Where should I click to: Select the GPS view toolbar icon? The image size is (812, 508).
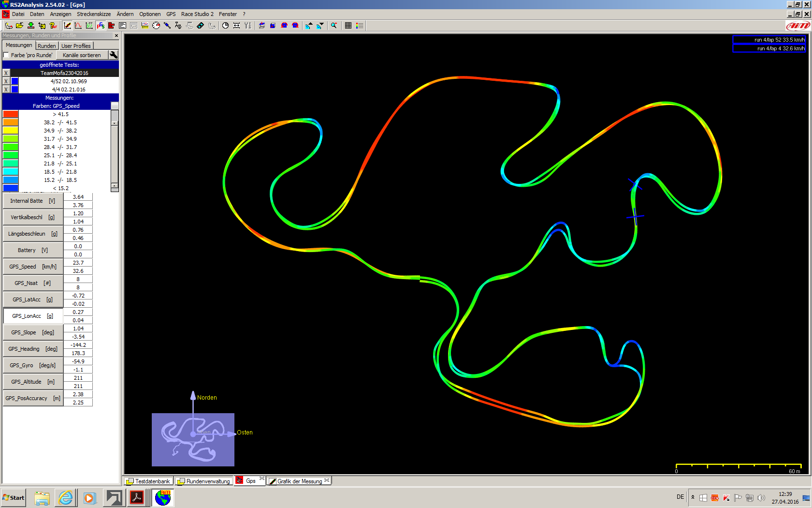pos(101,26)
